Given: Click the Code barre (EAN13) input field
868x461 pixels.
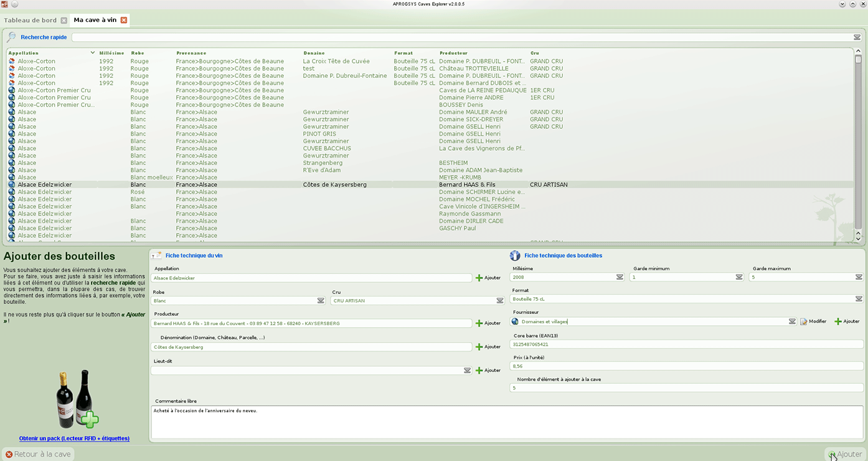Looking at the screenshot, I should [687, 344].
